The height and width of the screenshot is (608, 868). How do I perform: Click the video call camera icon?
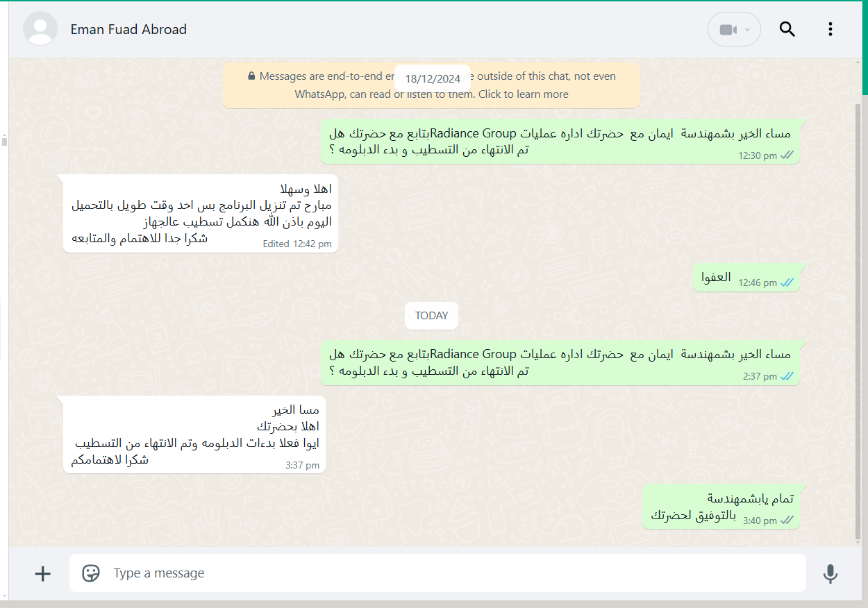727,30
